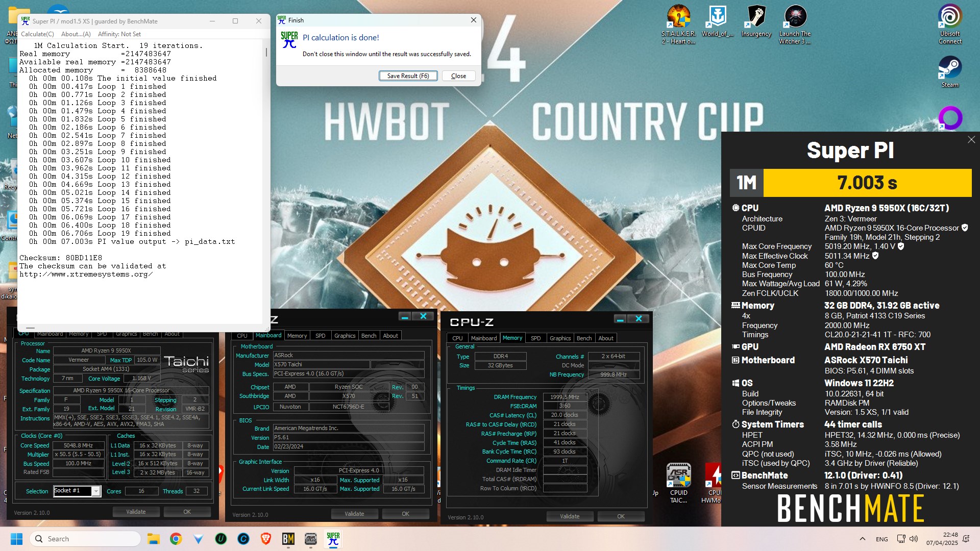Image resolution: width=980 pixels, height=551 pixels.
Task: Open Windows Start menu
Action: [16, 539]
